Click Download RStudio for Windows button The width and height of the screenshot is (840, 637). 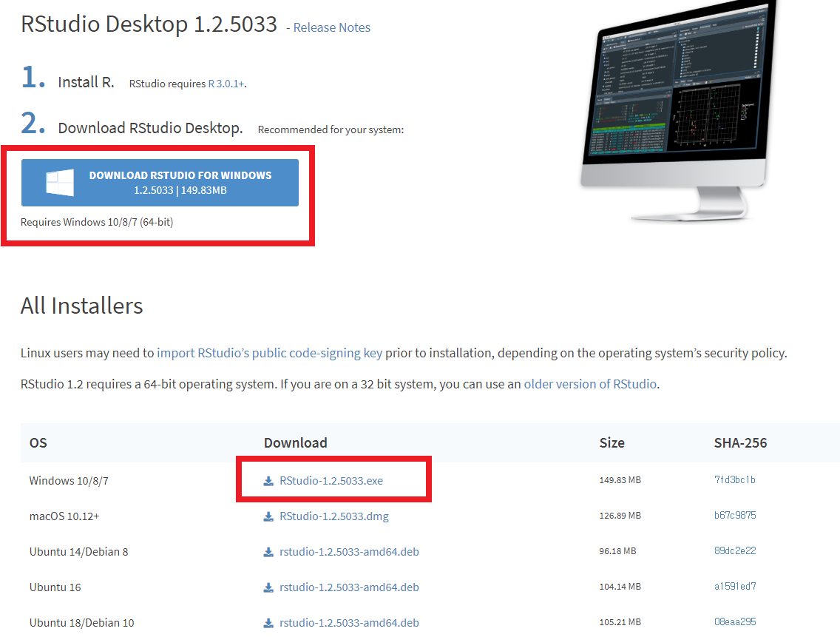(x=160, y=183)
